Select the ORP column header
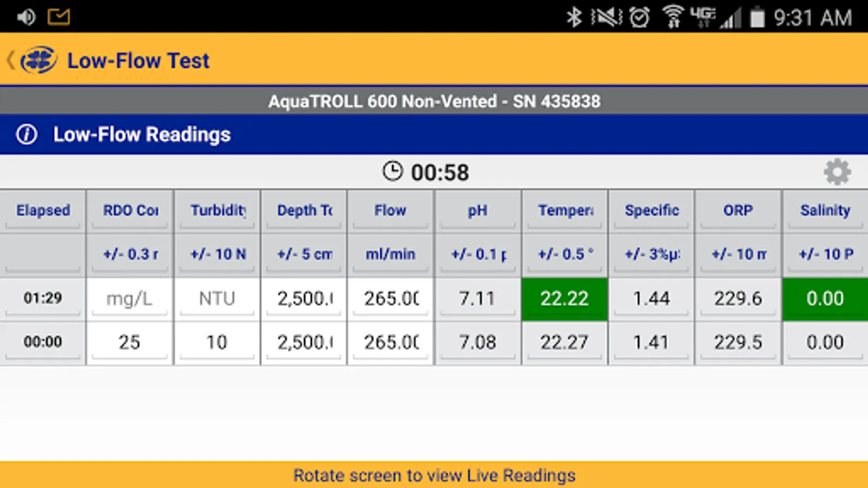This screenshot has height=488, width=868. coord(738,211)
